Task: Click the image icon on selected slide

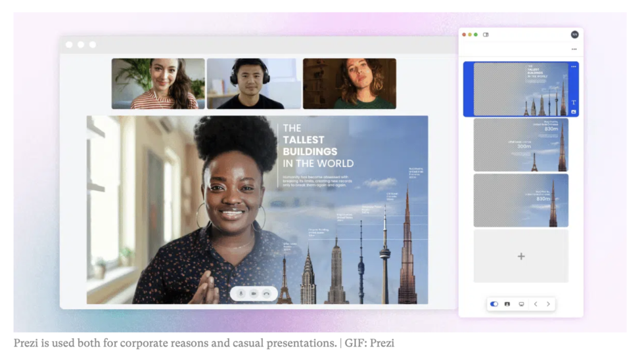Action: [x=574, y=112]
